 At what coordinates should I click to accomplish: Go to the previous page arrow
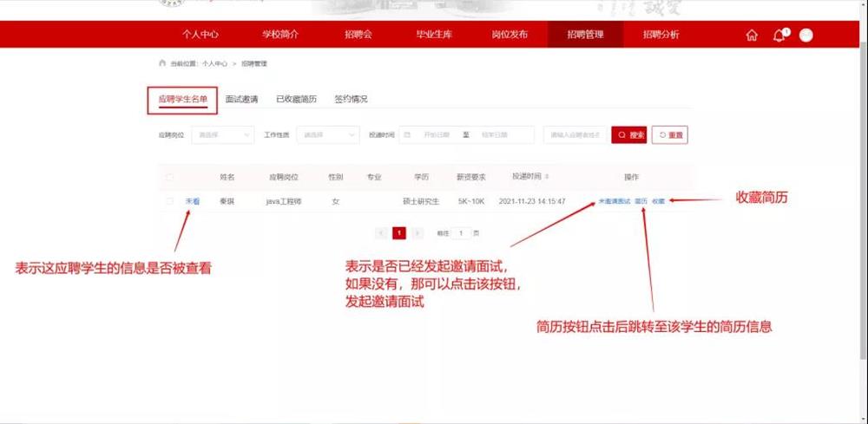pyautogui.click(x=381, y=233)
